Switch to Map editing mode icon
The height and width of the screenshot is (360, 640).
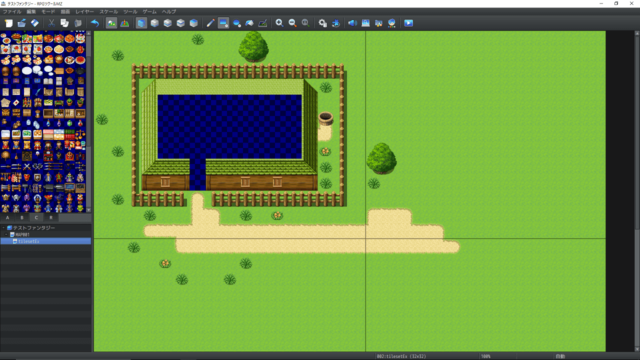pos(111,23)
